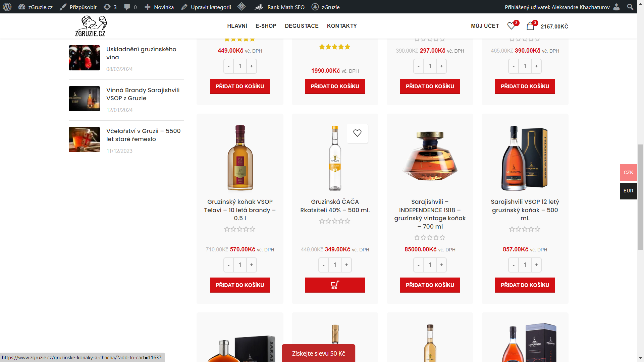The width and height of the screenshot is (644, 362).
Task: Open Sarajishvili VSOP 12 letý bottle image
Action: (525, 158)
